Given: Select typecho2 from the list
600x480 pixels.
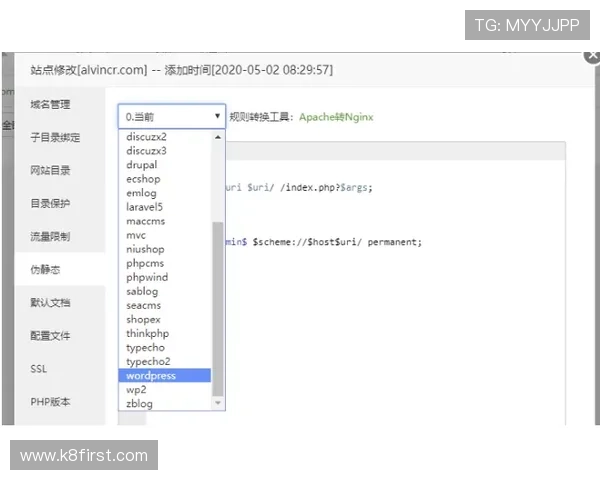Looking at the screenshot, I should 148,361.
